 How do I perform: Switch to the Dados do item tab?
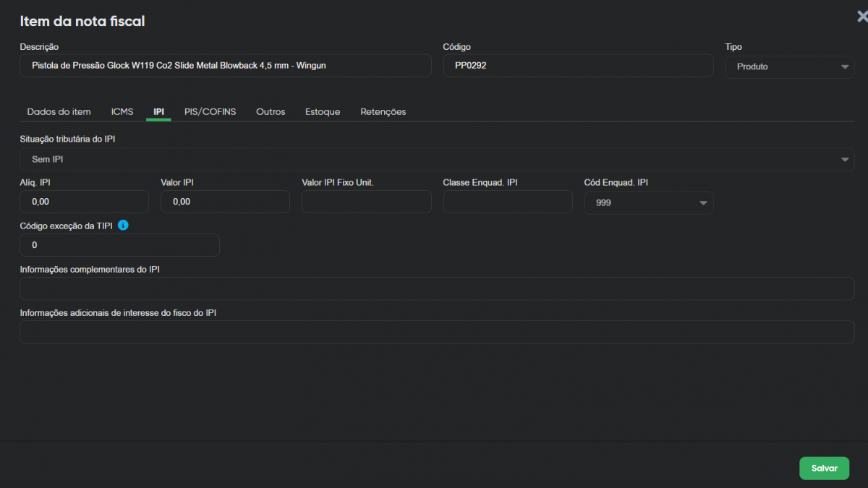pos(59,112)
